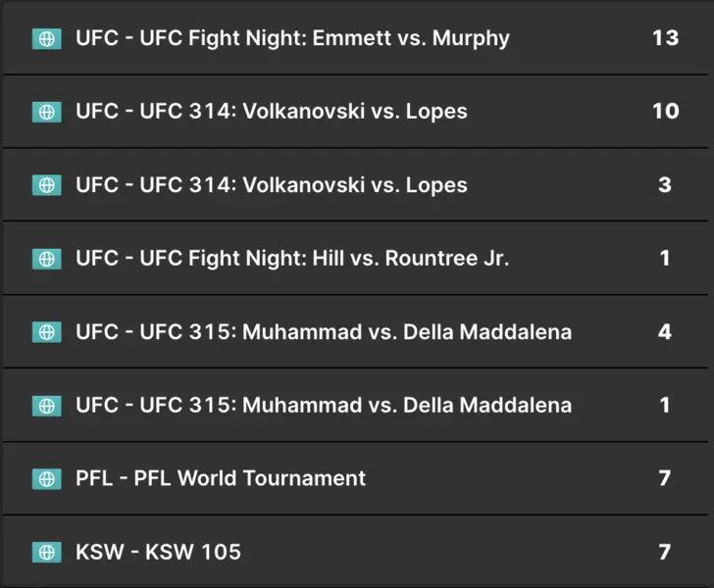Click the count 10 for UFC 314
This screenshot has width=714, height=588.
665,112
